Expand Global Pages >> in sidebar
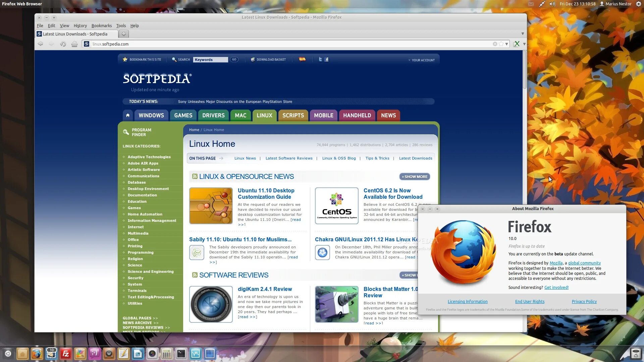 pyautogui.click(x=140, y=318)
